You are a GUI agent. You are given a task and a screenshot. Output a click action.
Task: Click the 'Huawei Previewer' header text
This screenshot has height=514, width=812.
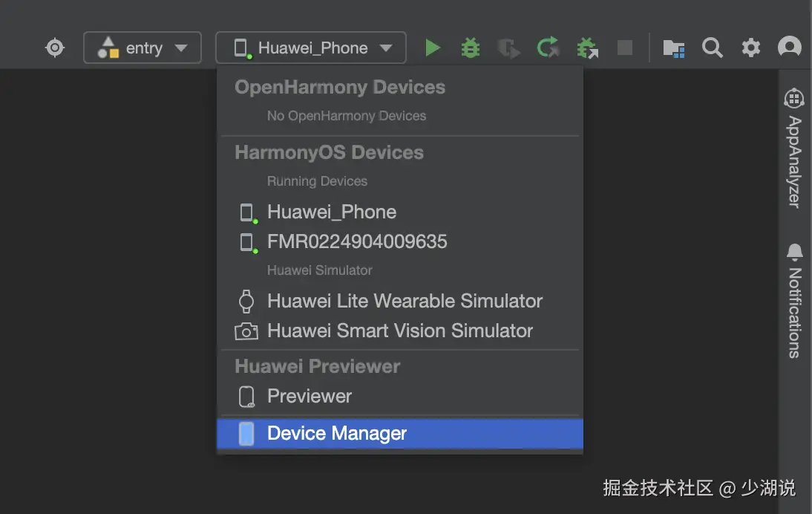(x=318, y=366)
